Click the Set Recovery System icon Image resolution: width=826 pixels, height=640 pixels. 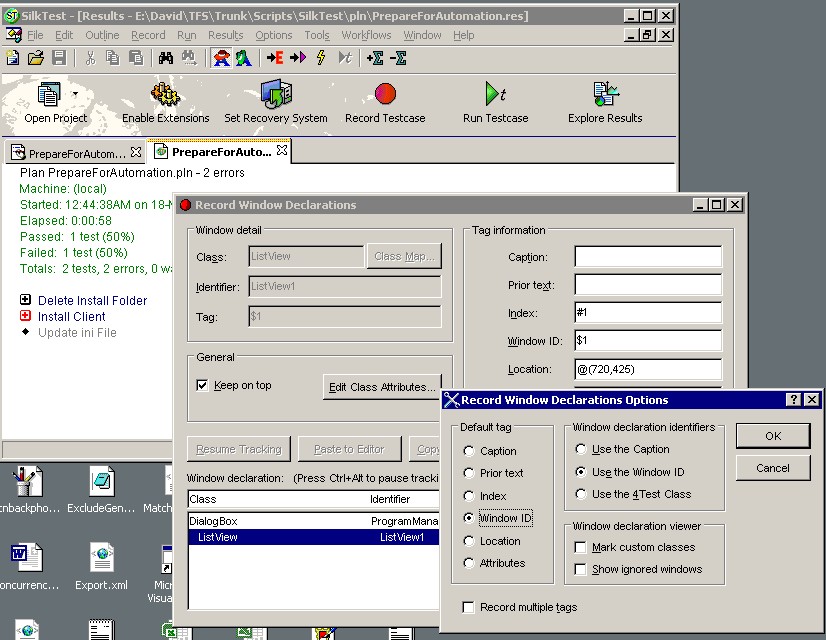click(276, 94)
